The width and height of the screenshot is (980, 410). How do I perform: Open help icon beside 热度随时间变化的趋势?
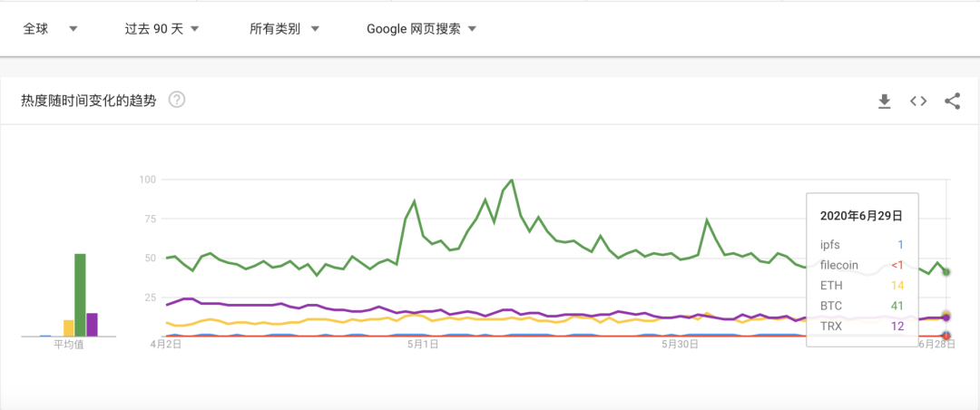click(x=178, y=100)
